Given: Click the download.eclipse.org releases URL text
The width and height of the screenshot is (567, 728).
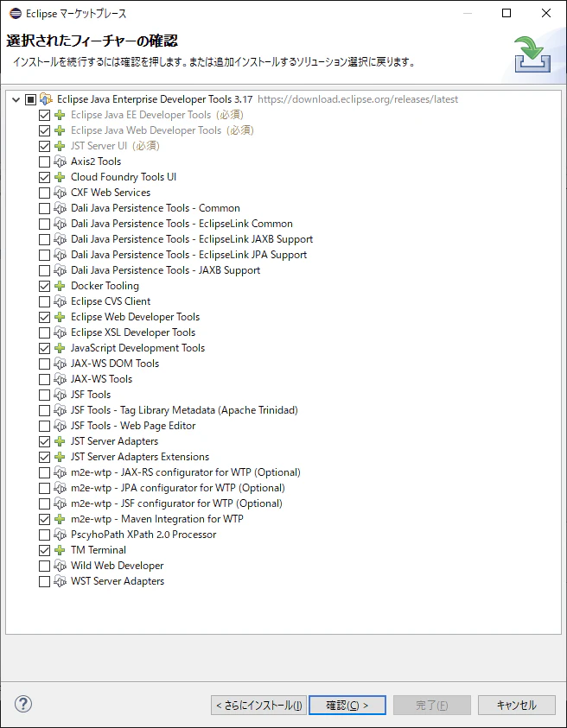Looking at the screenshot, I should point(358,99).
